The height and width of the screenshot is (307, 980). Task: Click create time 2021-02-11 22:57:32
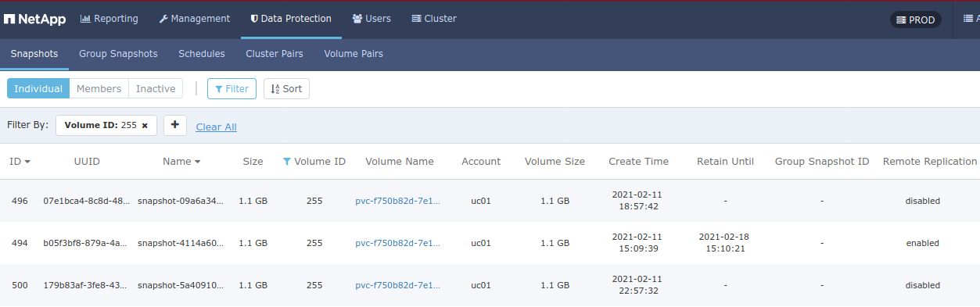pos(638,285)
